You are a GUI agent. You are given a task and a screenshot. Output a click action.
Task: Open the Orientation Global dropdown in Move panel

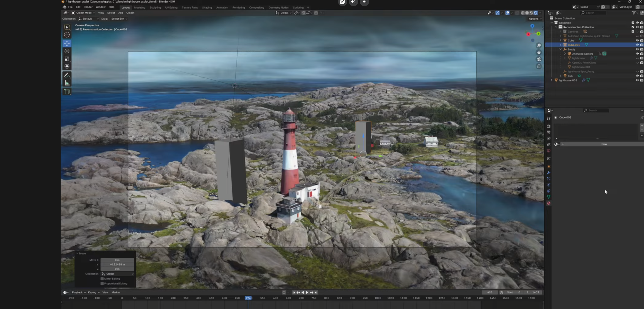point(117,274)
